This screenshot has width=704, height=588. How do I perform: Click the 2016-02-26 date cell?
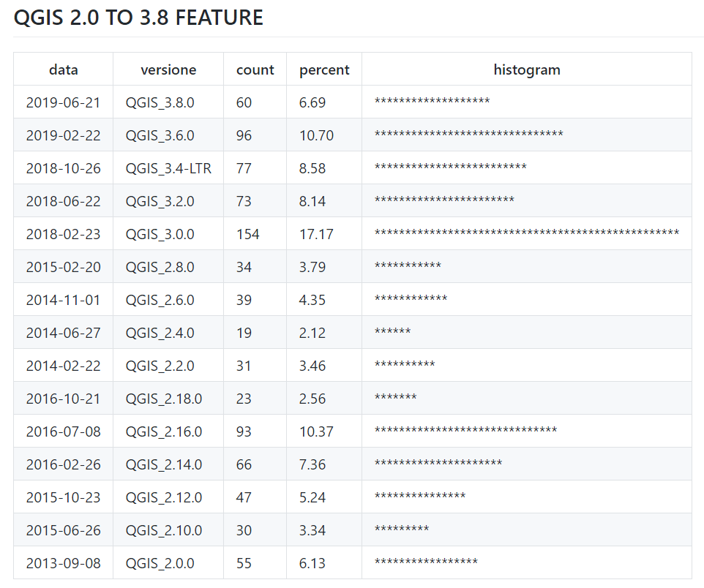point(63,464)
